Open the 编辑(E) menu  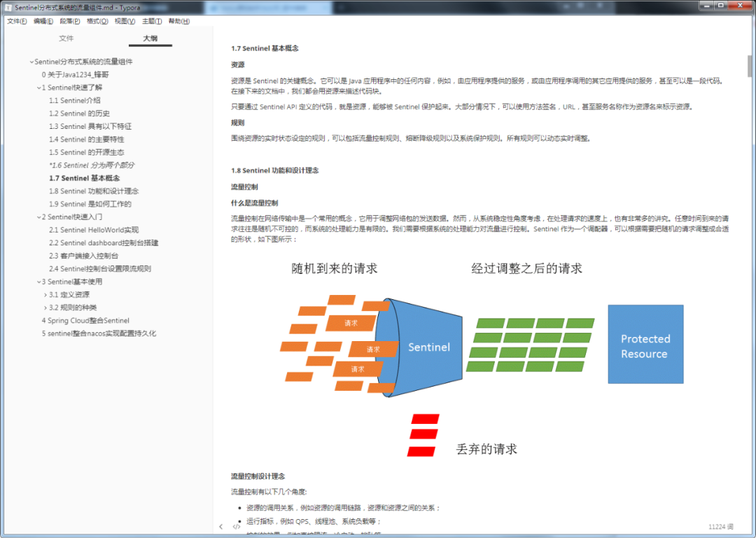coord(43,21)
